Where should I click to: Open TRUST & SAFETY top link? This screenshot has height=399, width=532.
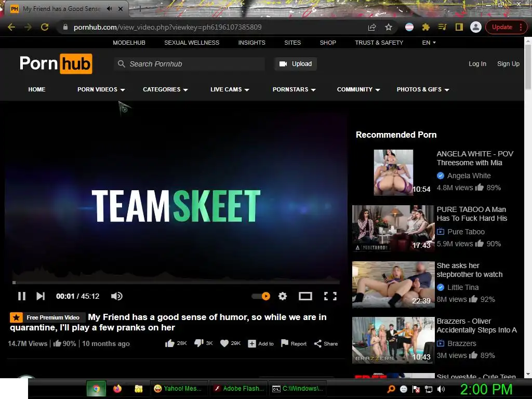point(379,43)
